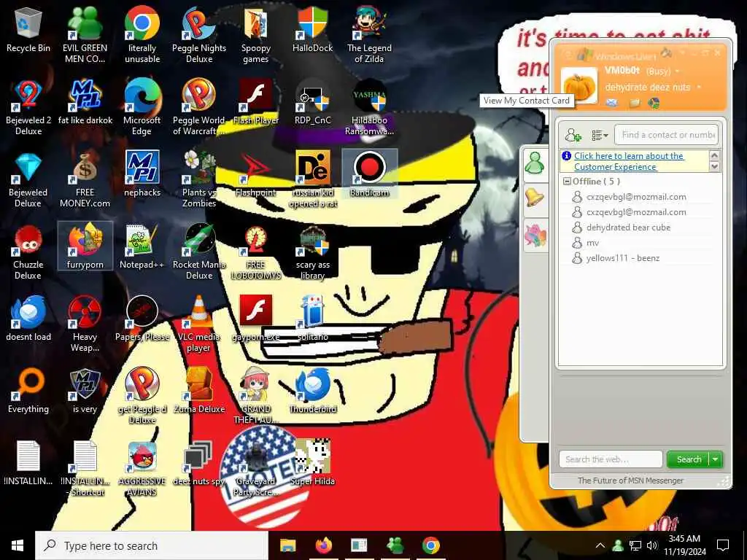Open the Search button dropdown arrow
Image resolution: width=747 pixels, height=560 pixels.
click(x=716, y=459)
